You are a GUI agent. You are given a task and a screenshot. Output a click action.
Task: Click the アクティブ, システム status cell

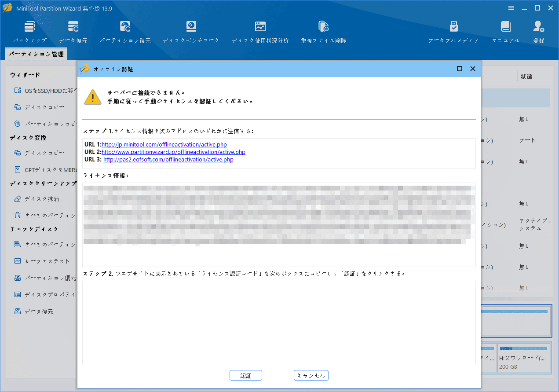[x=534, y=224]
